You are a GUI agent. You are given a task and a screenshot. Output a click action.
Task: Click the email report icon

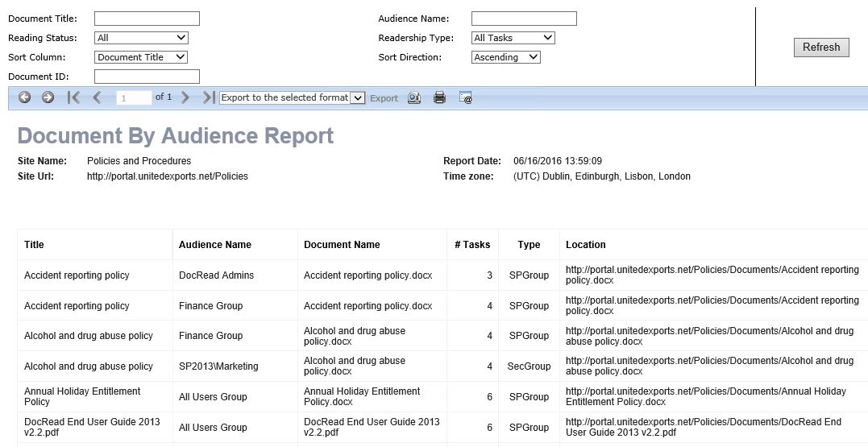tap(465, 97)
